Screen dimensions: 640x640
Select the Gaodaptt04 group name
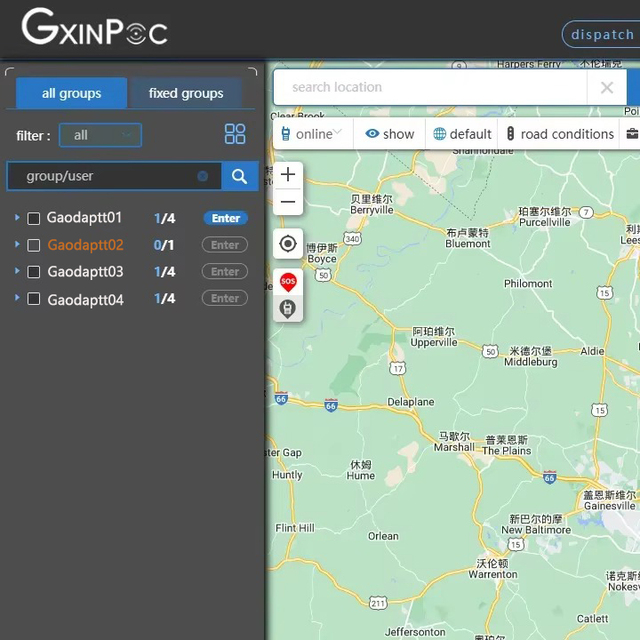coord(85,300)
